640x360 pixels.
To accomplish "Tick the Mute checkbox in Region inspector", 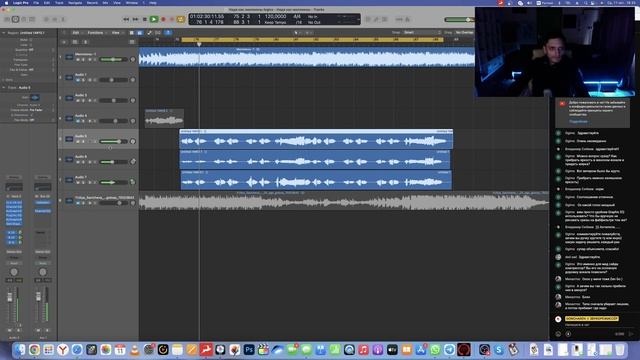I will click(x=31, y=40).
